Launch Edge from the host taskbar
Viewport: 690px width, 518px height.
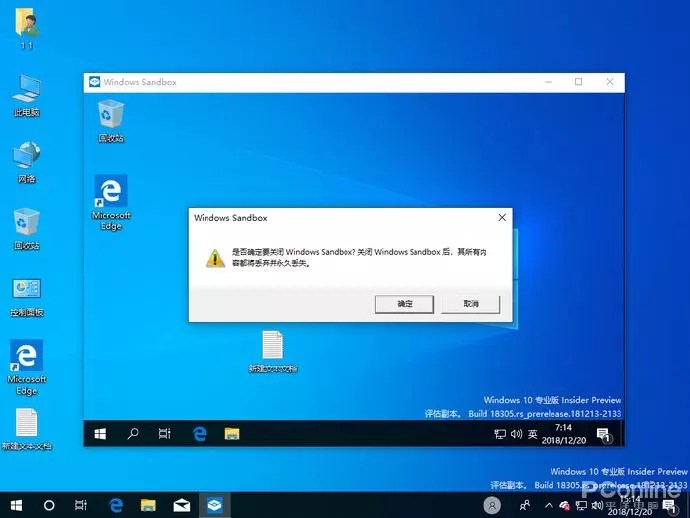[116, 505]
